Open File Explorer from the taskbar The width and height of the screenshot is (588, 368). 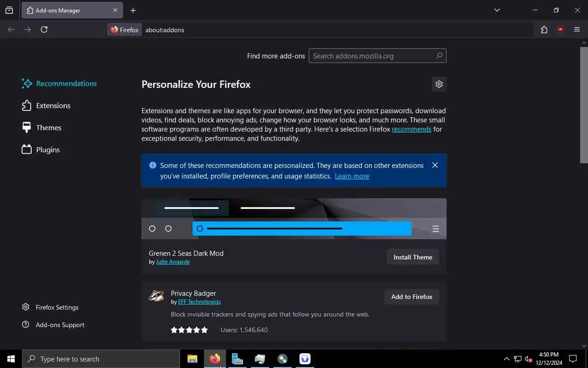(x=192, y=359)
